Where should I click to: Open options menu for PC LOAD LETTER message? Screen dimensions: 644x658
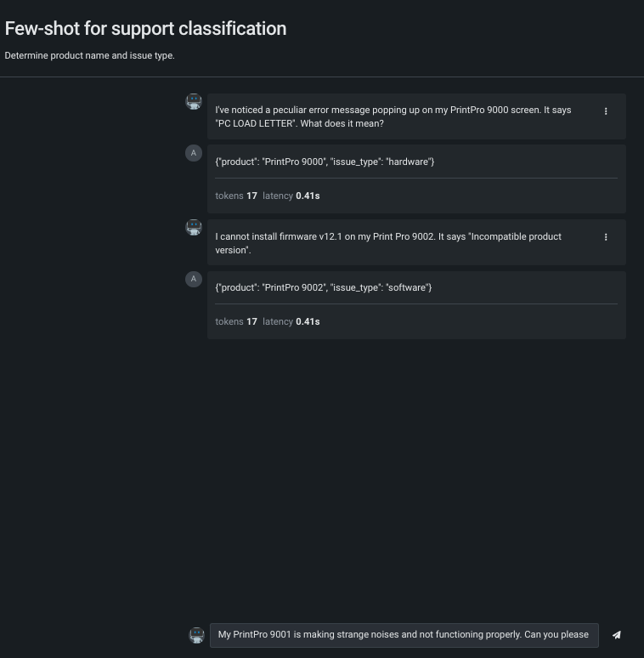(606, 111)
